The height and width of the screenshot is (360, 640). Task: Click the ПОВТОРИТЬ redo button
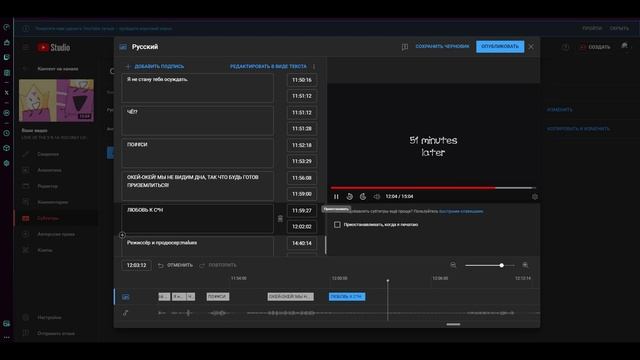(x=218, y=265)
